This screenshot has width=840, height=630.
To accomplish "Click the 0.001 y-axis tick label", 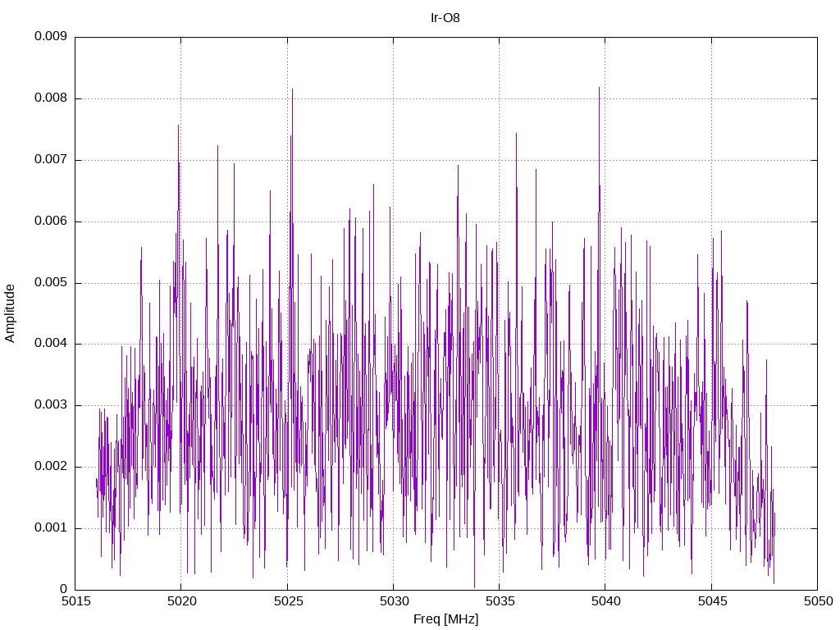I will click(x=51, y=527).
